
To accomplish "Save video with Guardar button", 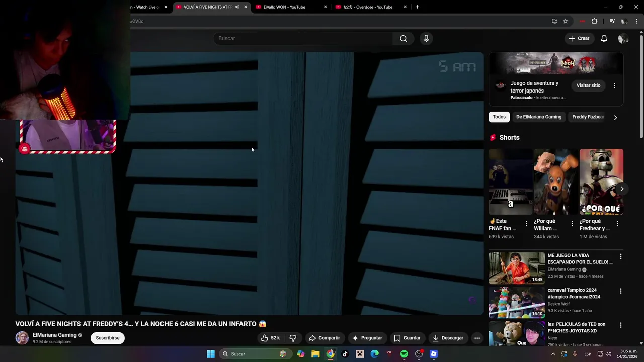I will click(x=407, y=338).
